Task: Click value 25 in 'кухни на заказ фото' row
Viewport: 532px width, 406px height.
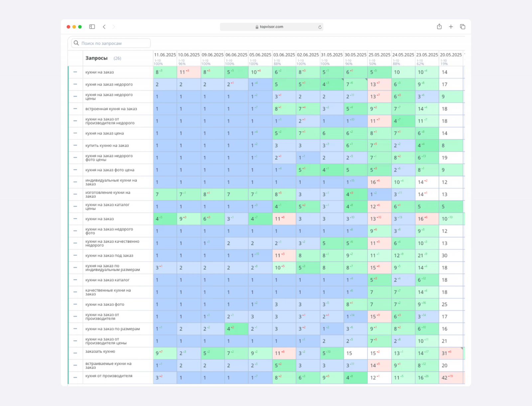Action: (445, 304)
